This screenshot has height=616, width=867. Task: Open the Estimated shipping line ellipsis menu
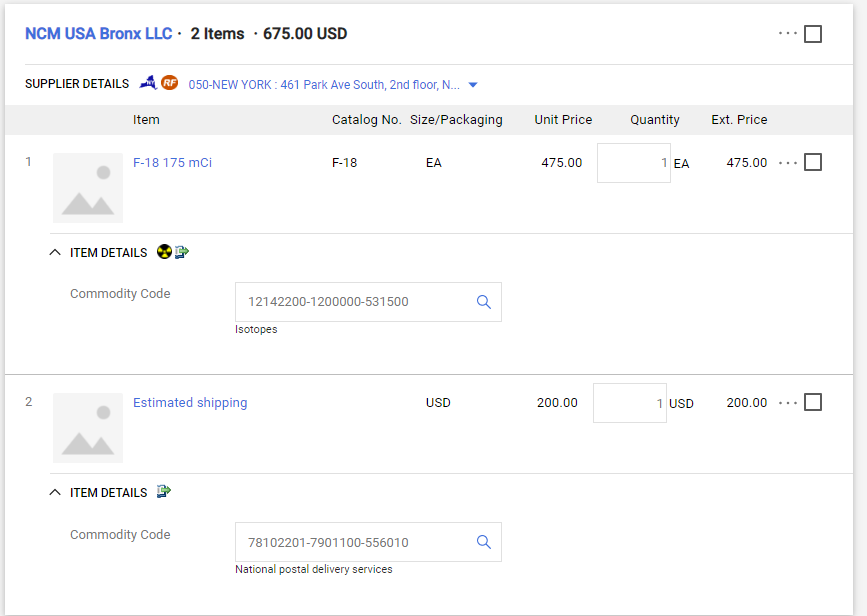(x=788, y=403)
